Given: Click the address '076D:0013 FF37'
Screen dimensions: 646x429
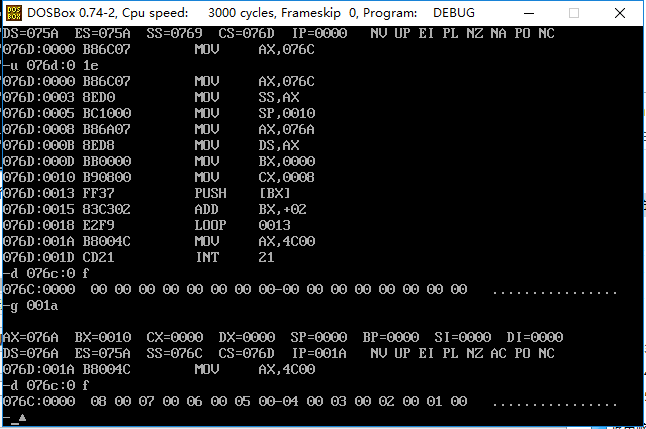Looking at the screenshot, I should 59,193.
